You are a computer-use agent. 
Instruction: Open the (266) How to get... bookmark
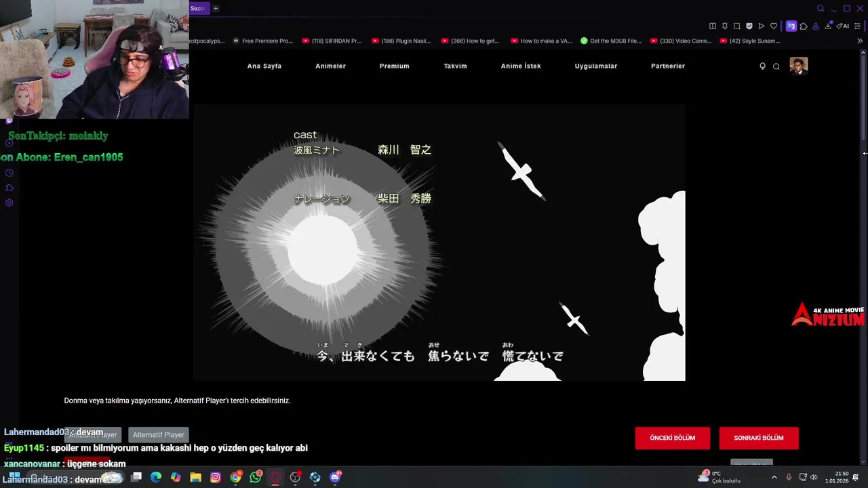click(x=470, y=41)
